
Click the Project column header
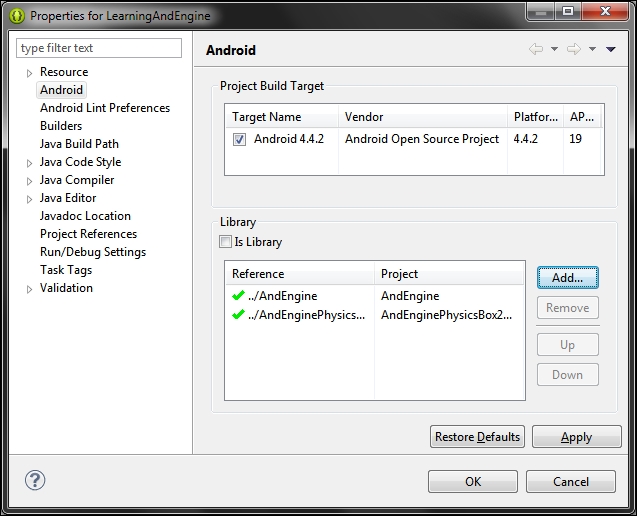449,274
